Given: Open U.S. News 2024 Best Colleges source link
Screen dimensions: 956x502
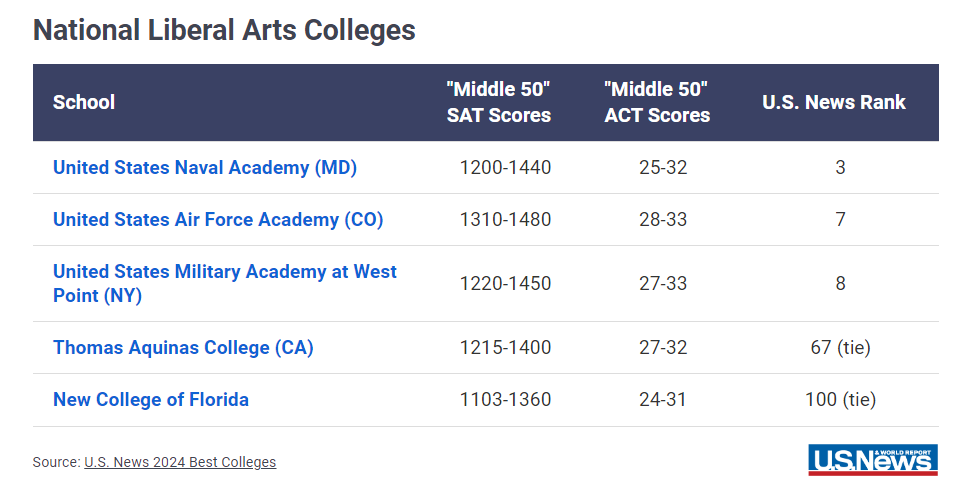Looking at the screenshot, I should coord(180,462).
